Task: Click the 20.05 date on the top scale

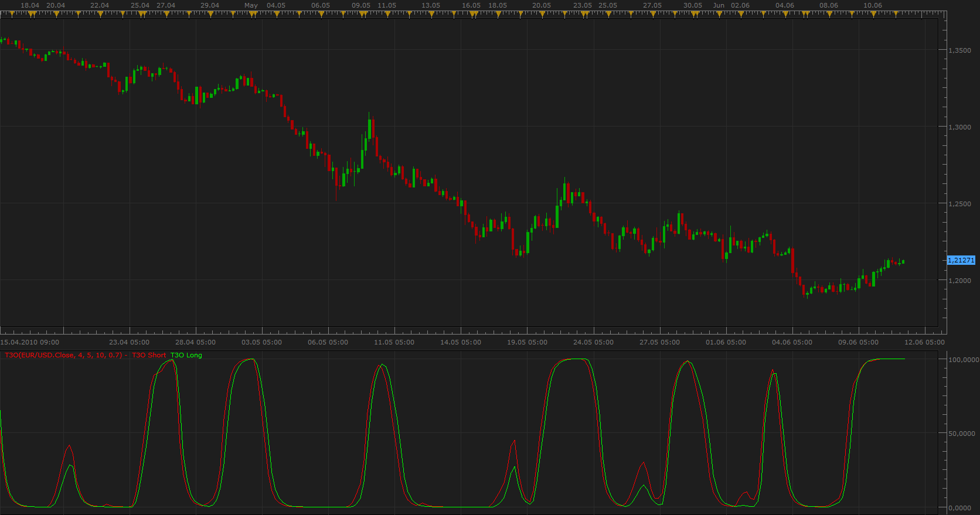Action: point(542,5)
